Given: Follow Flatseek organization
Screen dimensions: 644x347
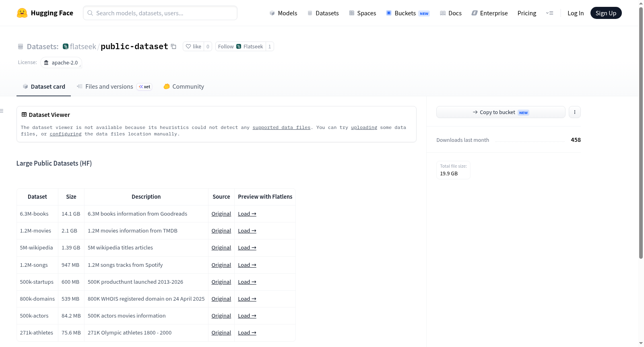Looking at the screenshot, I should [x=241, y=46].
